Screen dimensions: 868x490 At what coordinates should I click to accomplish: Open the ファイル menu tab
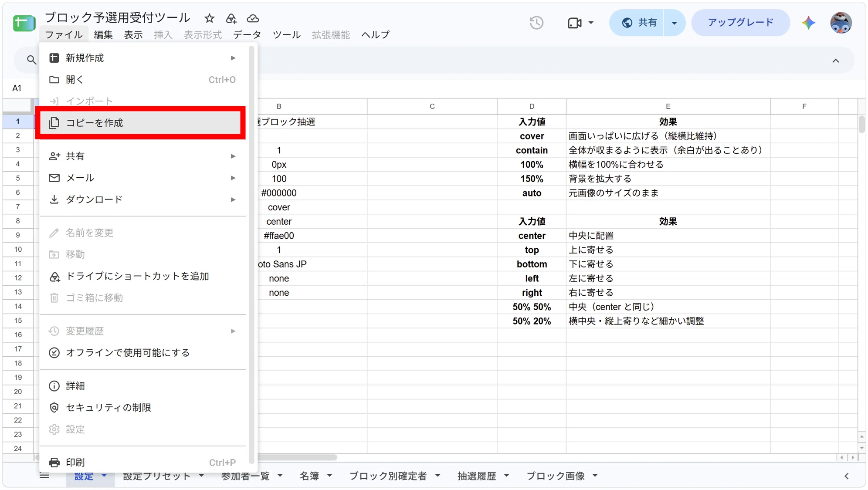click(x=64, y=35)
